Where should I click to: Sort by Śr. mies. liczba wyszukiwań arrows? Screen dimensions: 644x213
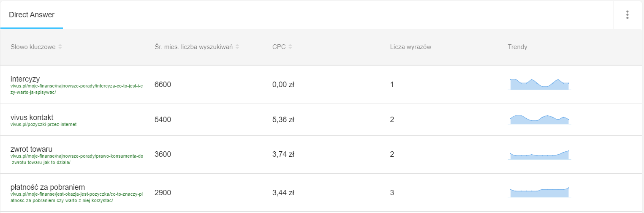tap(237, 47)
